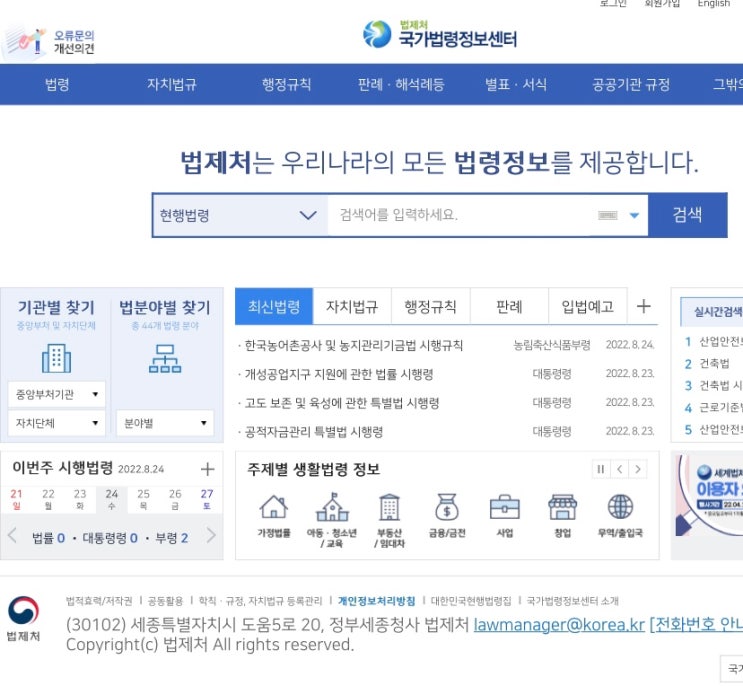Show previous week in 시행법령 counts
The image size is (743, 686).
tap(12, 536)
